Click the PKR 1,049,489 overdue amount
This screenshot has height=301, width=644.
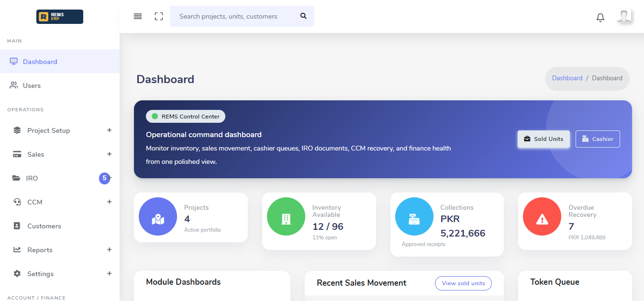pos(587,237)
